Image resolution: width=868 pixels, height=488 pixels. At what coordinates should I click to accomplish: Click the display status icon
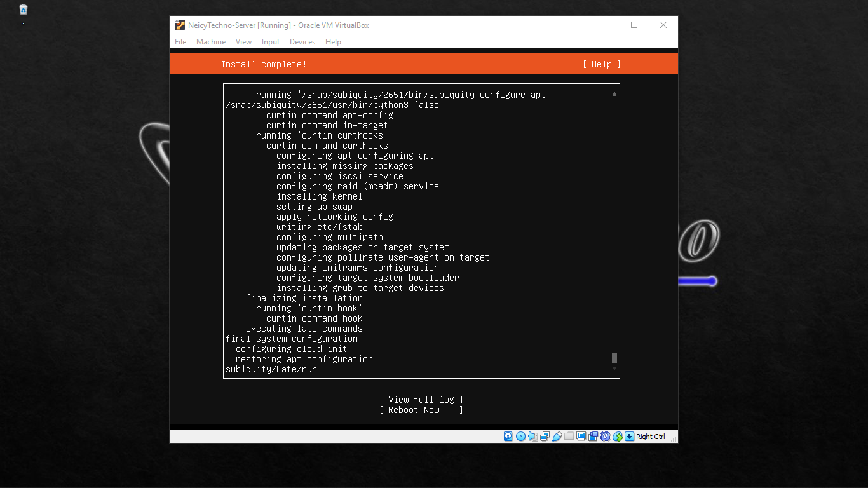[581, 436]
